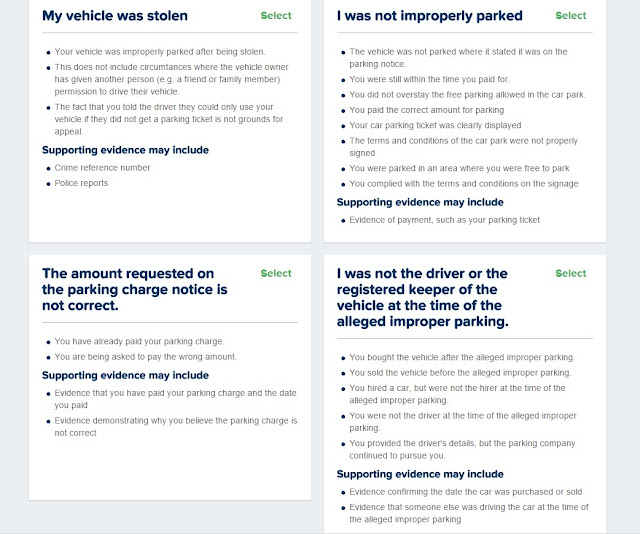Click the 'Police reports' bullet item

(x=81, y=183)
